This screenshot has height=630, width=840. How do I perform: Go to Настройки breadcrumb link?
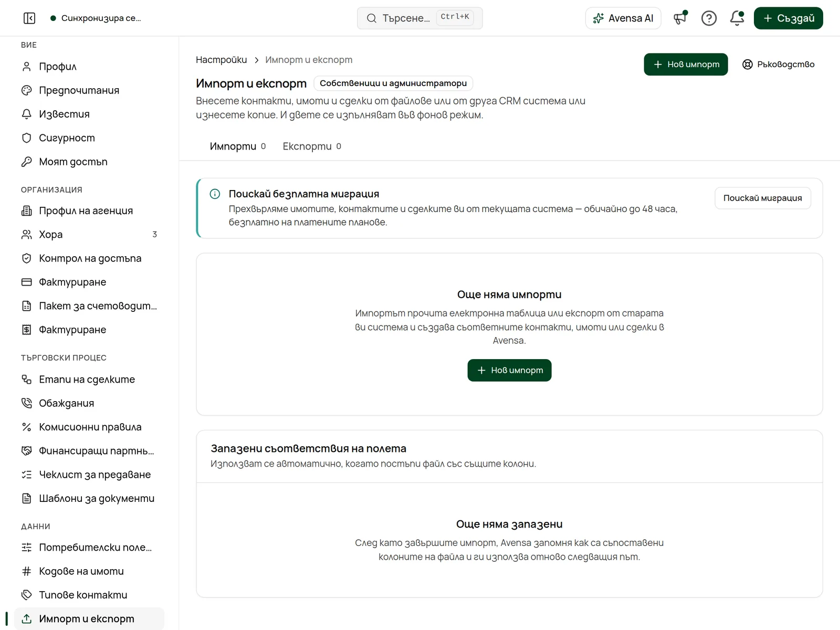point(221,60)
